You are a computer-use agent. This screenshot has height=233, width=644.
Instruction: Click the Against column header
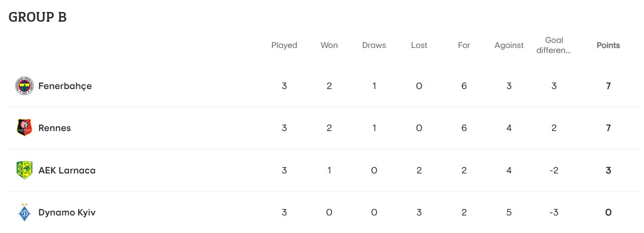[x=509, y=45]
